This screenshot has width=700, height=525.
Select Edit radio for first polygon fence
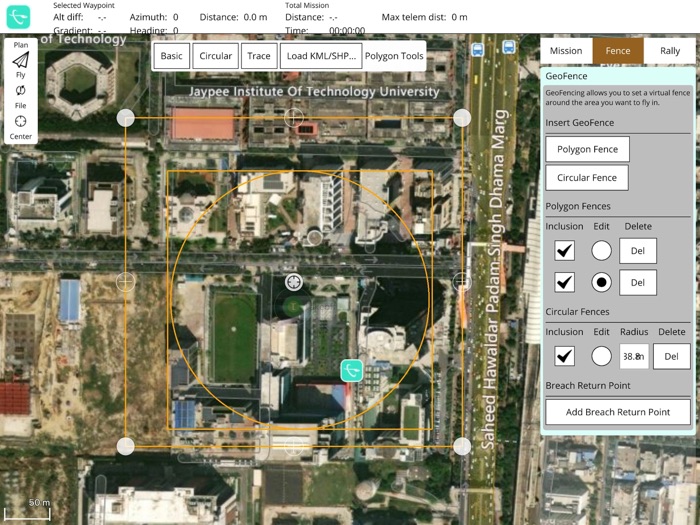coord(601,250)
